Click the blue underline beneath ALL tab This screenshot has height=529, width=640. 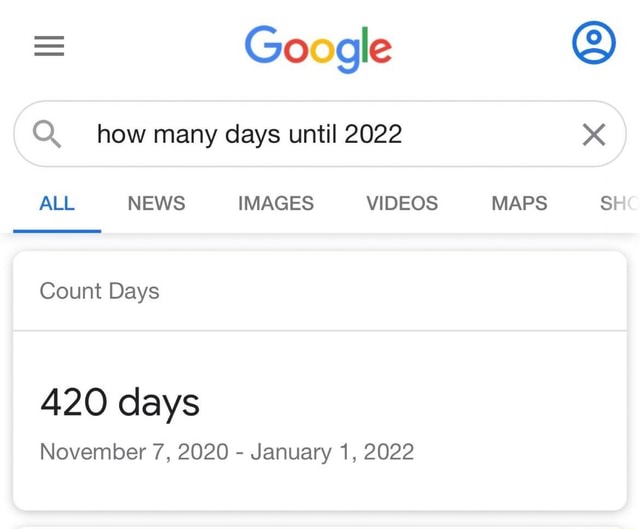[57, 231]
